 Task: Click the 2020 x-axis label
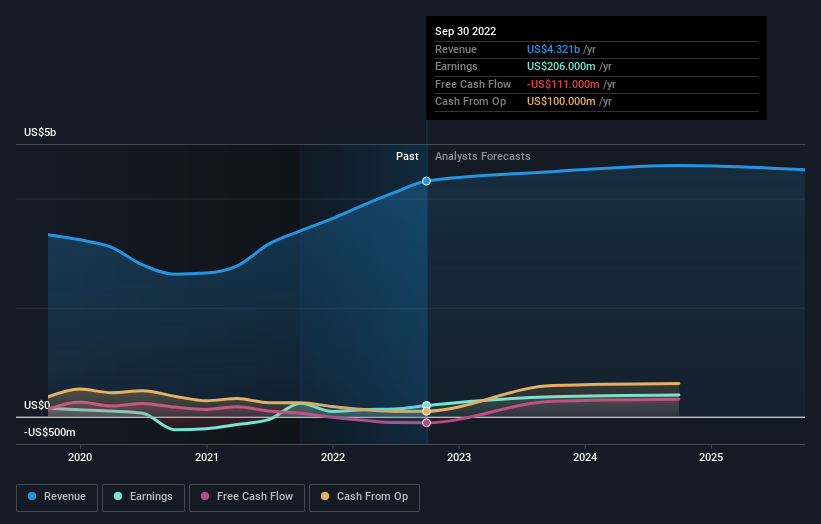coord(80,457)
